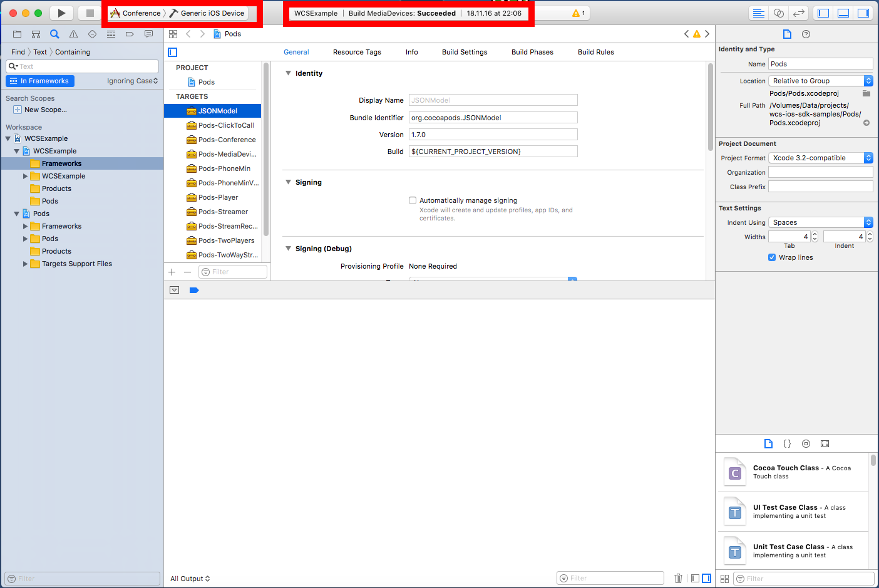Clear the console with trash icon

[x=678, y=578]
